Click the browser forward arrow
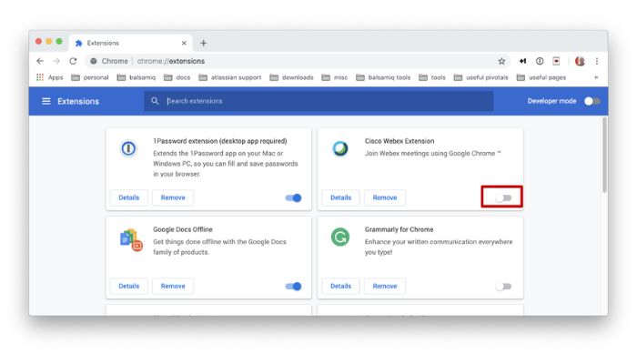This screenshot has width=637, height=364. (56, 61)
